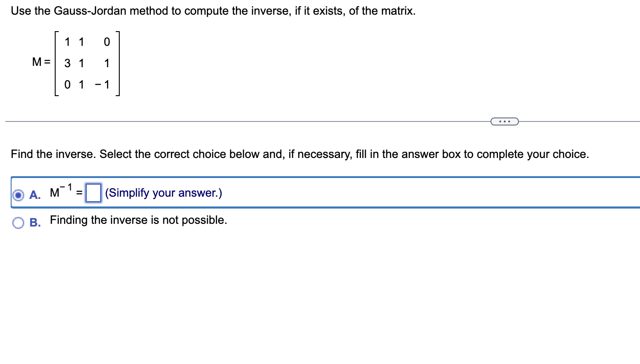Click inside the blue-bordered answer entry field
640x364 pixels.
tap(93, 192)
